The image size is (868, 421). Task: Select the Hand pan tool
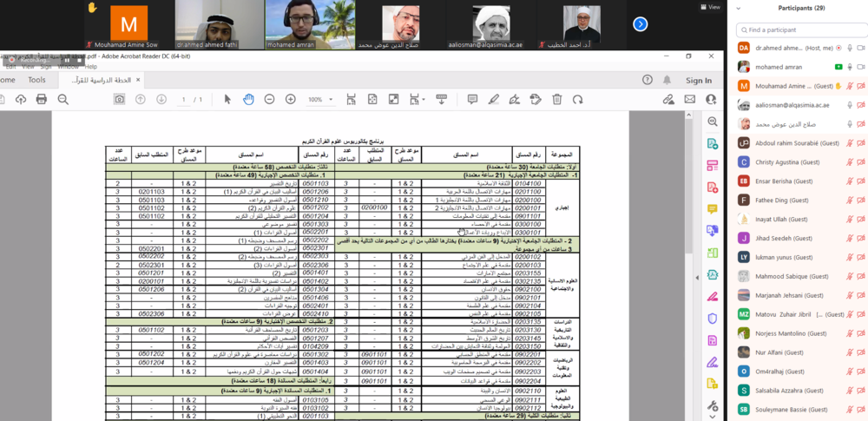pos(248,100)
